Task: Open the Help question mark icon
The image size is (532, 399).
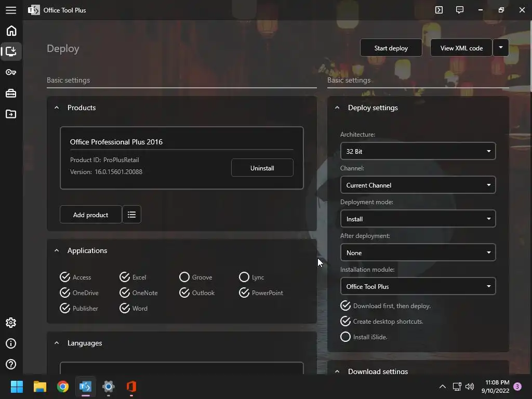Action: [11, 364]
